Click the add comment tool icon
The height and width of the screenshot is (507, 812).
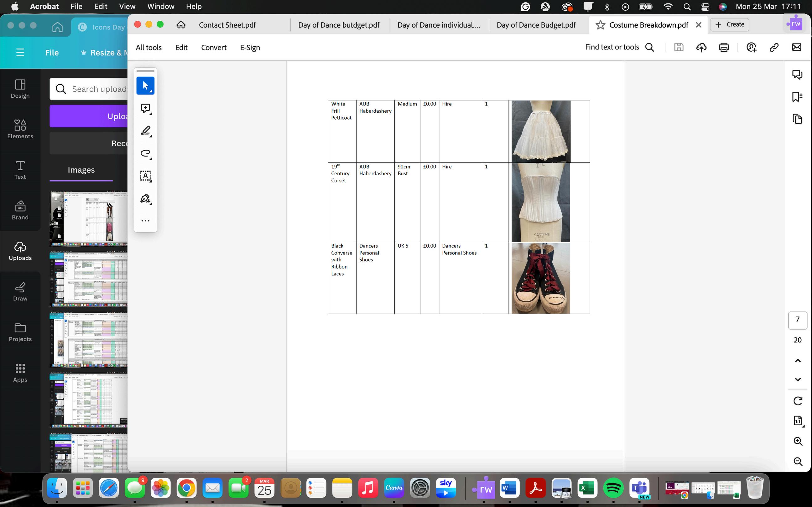(x=145, y=108)
